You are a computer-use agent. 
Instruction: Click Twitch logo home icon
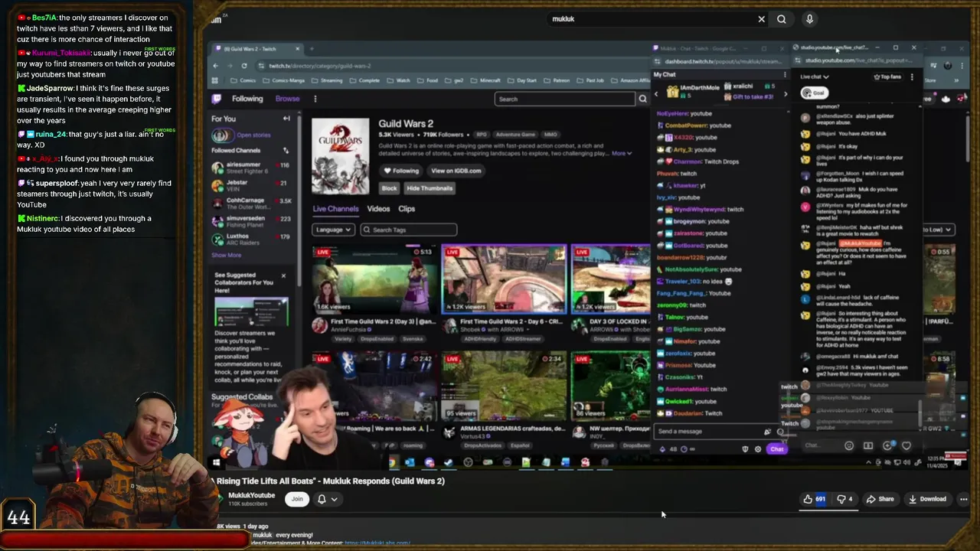(217, 99)
